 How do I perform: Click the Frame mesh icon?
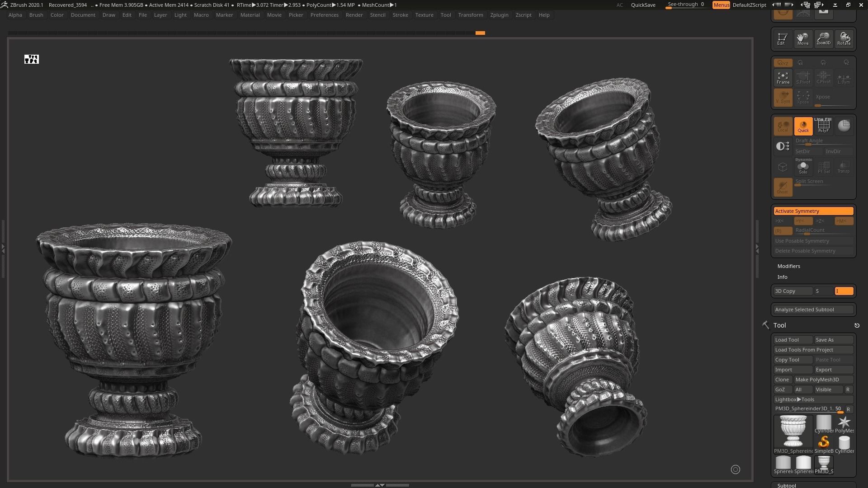(783, 78)
